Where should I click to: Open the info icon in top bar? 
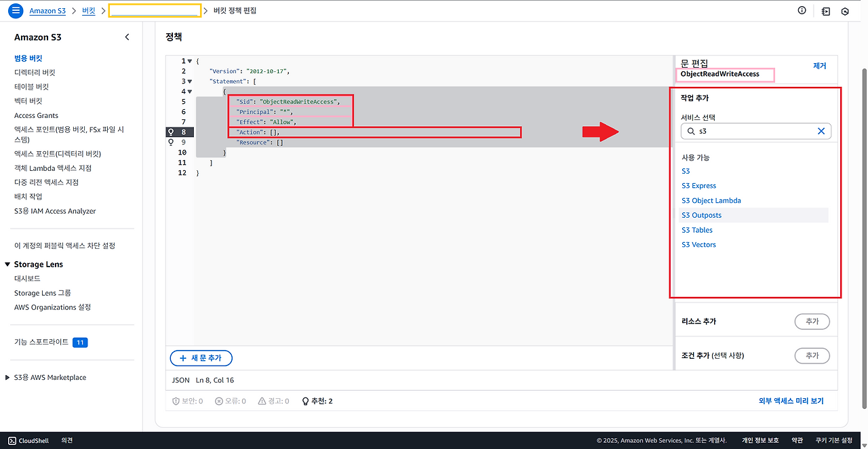802,10
